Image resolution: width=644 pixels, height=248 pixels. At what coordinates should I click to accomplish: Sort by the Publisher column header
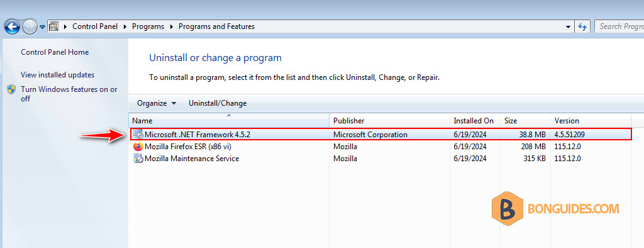(x=390, y=120)
